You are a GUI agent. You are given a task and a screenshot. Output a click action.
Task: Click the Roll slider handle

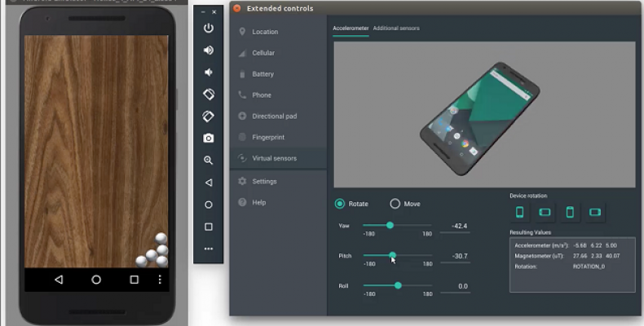(x=398, y=285)
